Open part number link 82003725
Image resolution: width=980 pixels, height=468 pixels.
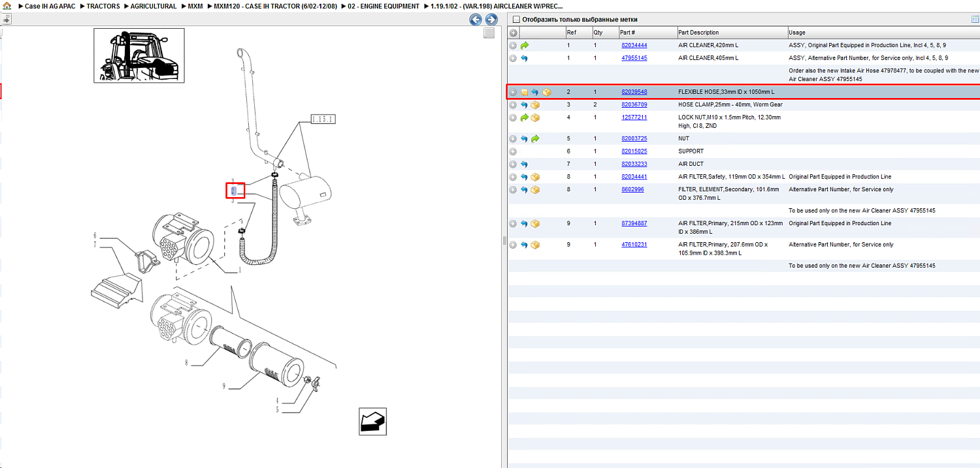click(x=634, y=138)
